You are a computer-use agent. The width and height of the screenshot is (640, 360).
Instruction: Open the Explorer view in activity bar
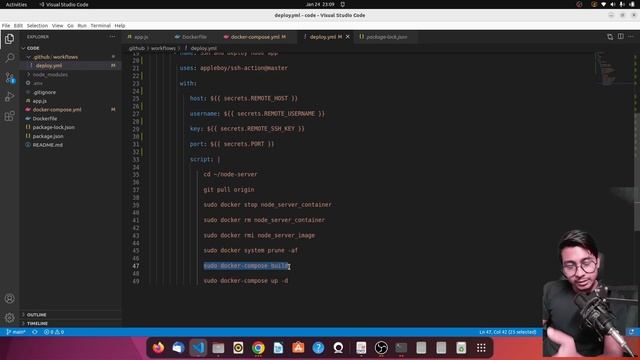click(x=9, y=39)
